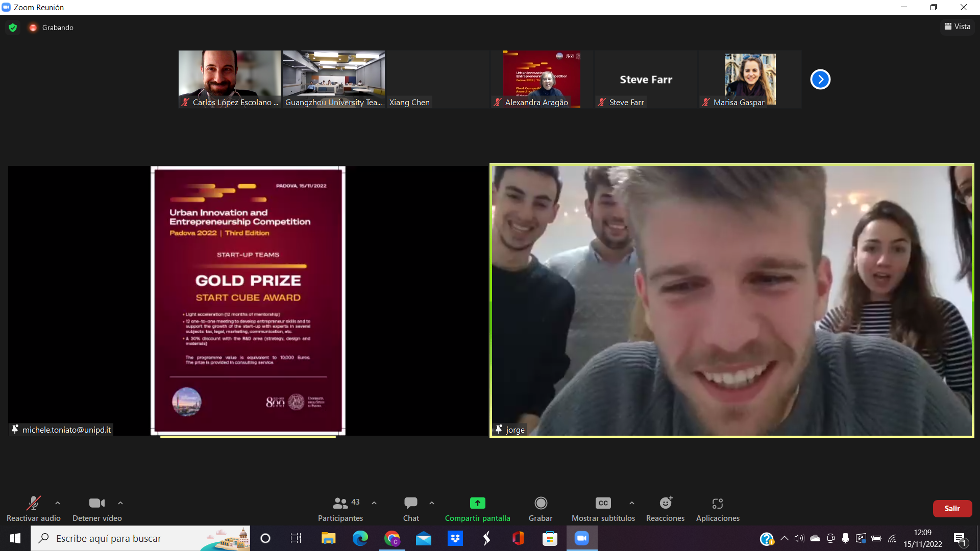980x551 pixels.
Task: Open the Vista layout menu
Action: coord(958,27)
